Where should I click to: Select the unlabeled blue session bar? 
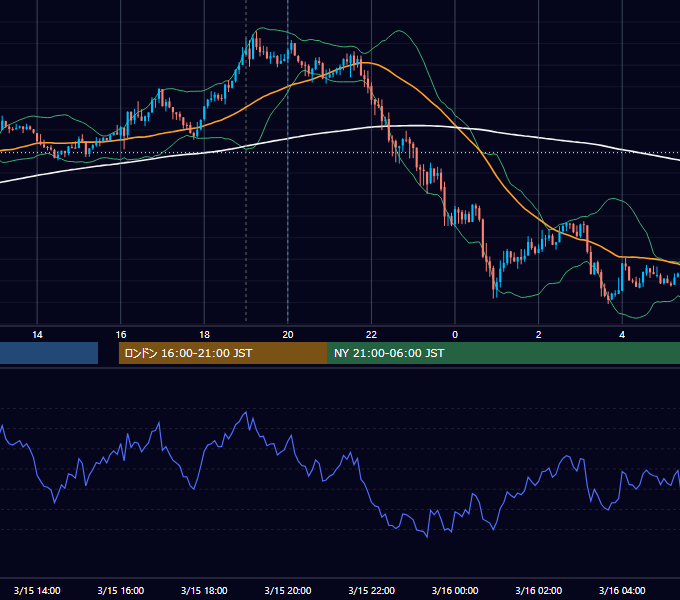coord(49,353)
